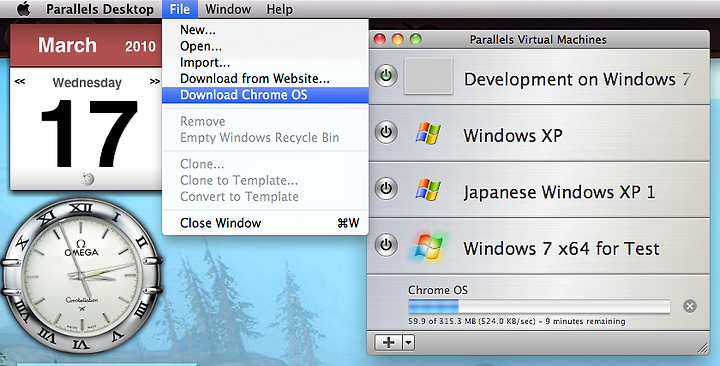The image size is (720, 366).
Task: Choose Import... from the File menu
Action: [x=265, y=62]
